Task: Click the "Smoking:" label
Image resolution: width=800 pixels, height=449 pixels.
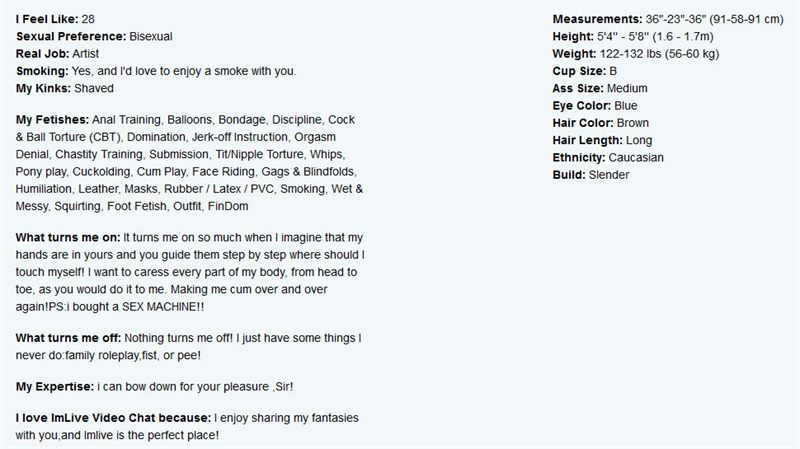Action: (42, 71)
